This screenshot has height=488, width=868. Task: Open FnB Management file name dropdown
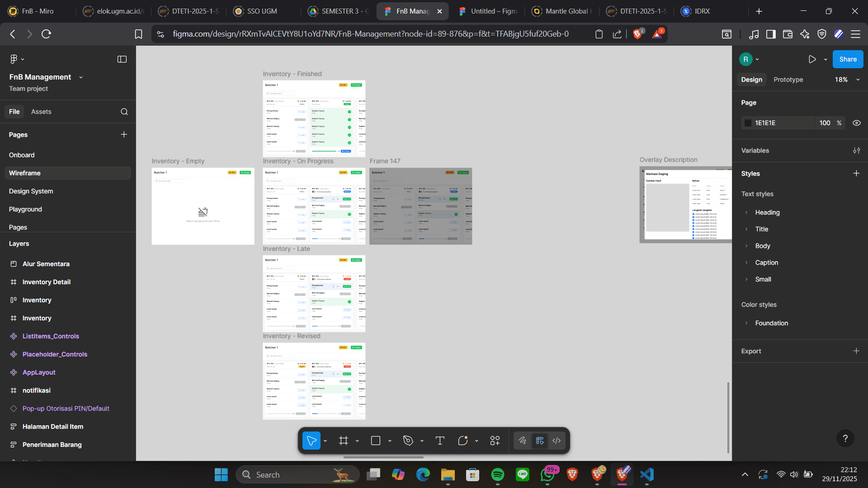point(81,77)
